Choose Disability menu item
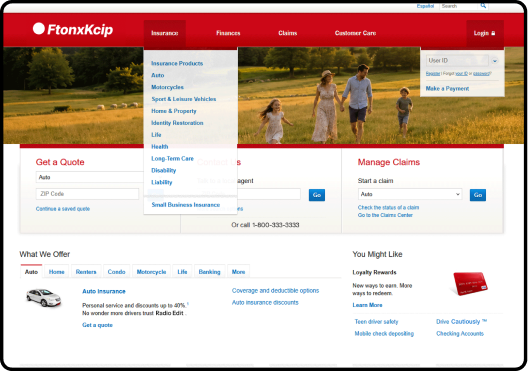The height and width of the screenshot is (371, 528). click(164, 170)
